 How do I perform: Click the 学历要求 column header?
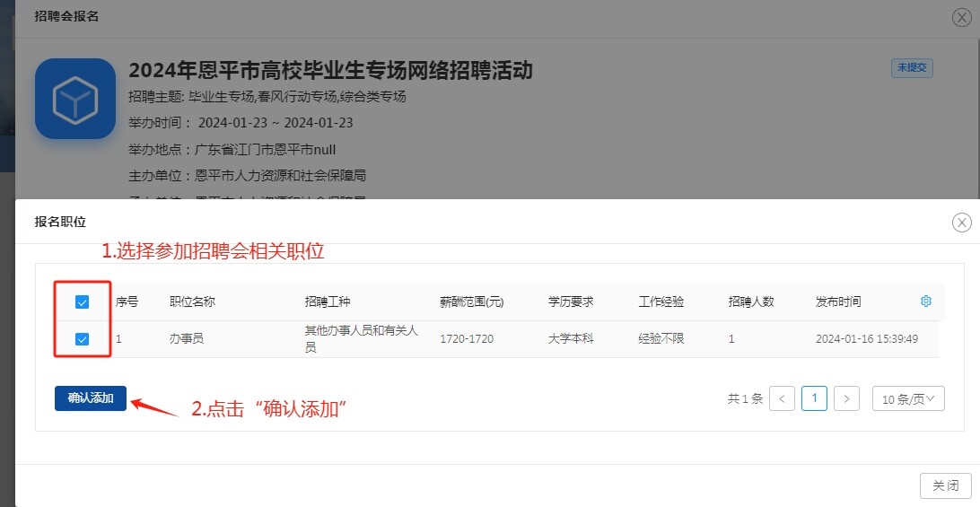(571, 302)
